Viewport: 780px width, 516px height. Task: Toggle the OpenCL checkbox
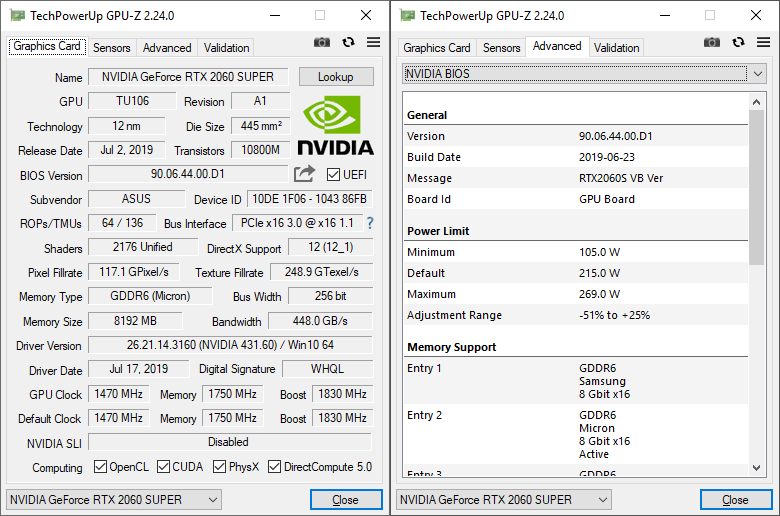tap(100, 467)
